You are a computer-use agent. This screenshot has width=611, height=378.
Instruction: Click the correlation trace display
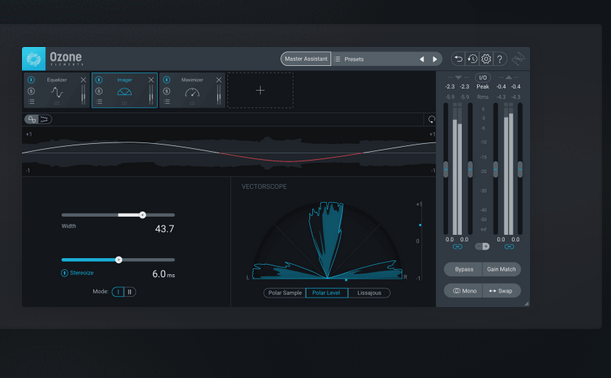point(229,152)
